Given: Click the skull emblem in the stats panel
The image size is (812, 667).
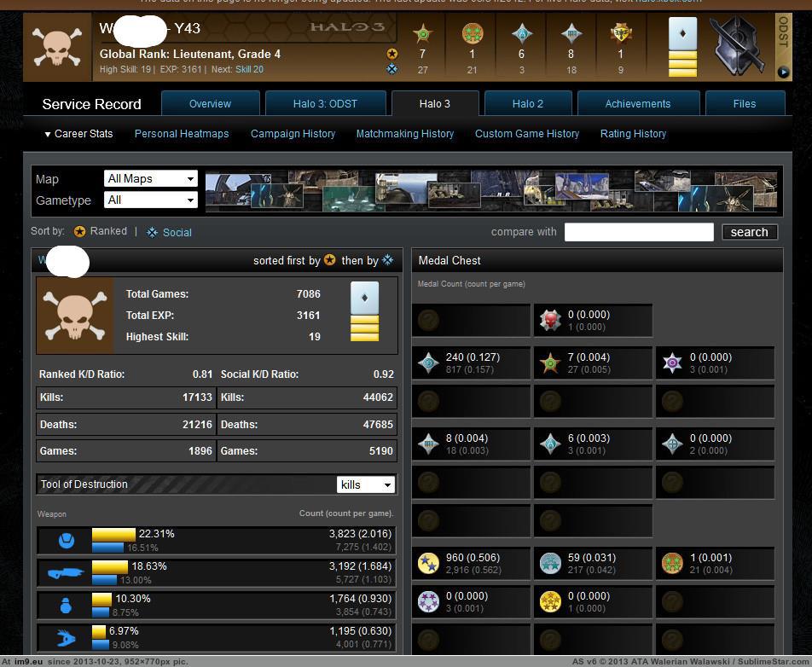Looking at the screenshot, I should click(75, 315).
